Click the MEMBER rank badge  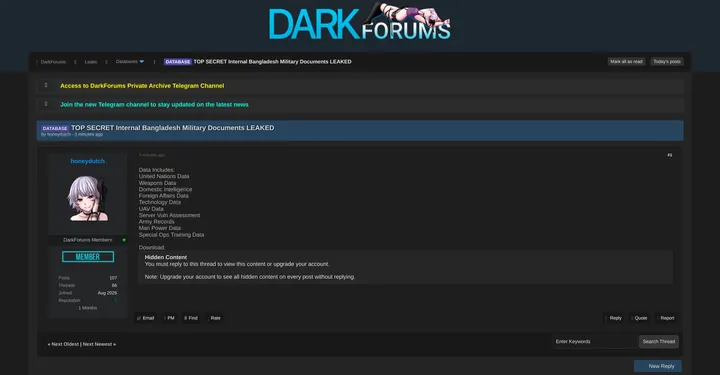pyautogui.click(x=88, y=257)
